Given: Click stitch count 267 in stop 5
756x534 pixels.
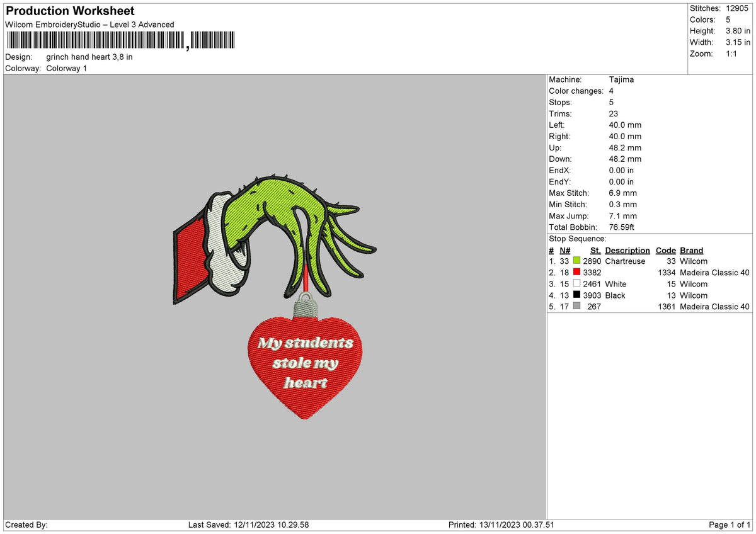Looking at the screenshot, I should pyautogui.click(x=595, y=307).
